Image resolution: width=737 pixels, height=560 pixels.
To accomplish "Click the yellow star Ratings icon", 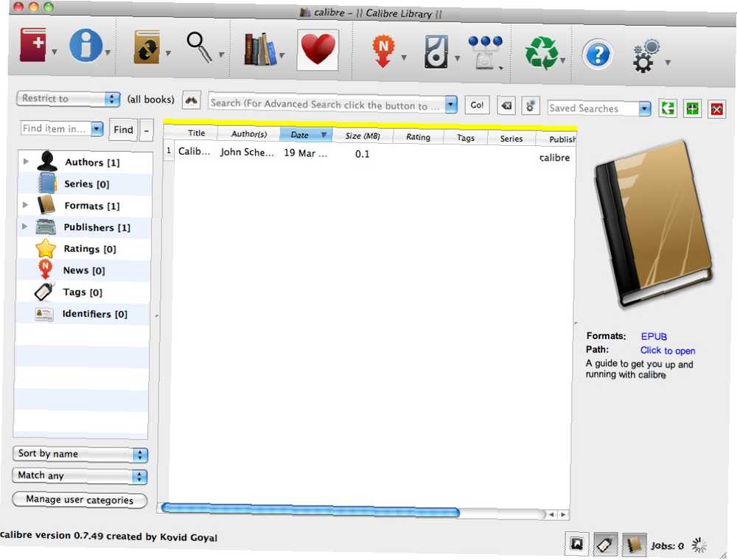I will (46, 248).
